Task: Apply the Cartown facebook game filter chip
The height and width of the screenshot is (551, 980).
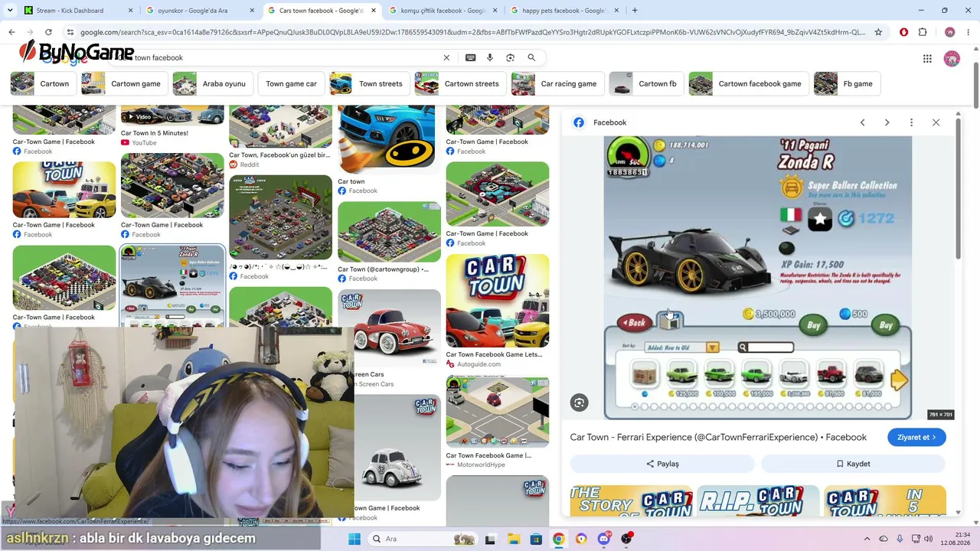Action: (749, 83)
